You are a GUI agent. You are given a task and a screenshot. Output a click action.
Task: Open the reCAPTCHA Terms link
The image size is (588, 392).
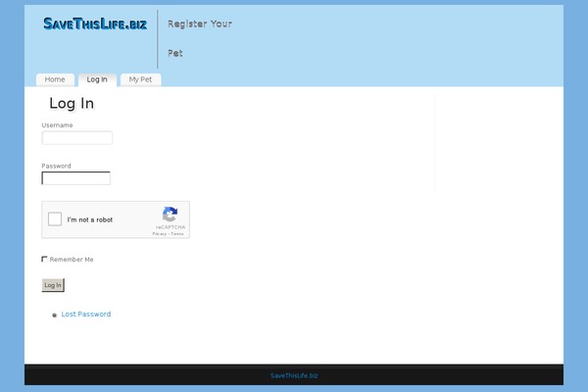click(x=177, y=234)
